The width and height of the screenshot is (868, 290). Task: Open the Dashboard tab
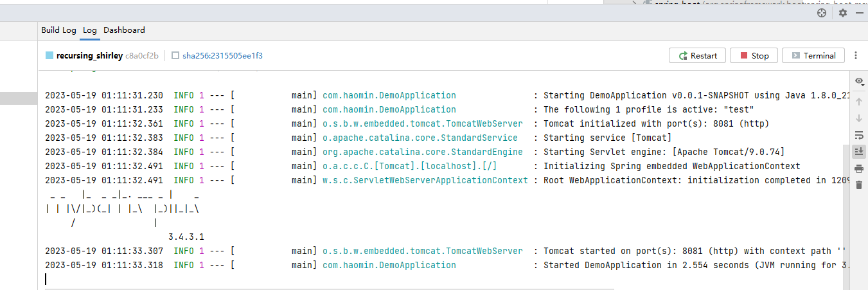(x=124, y=30)
